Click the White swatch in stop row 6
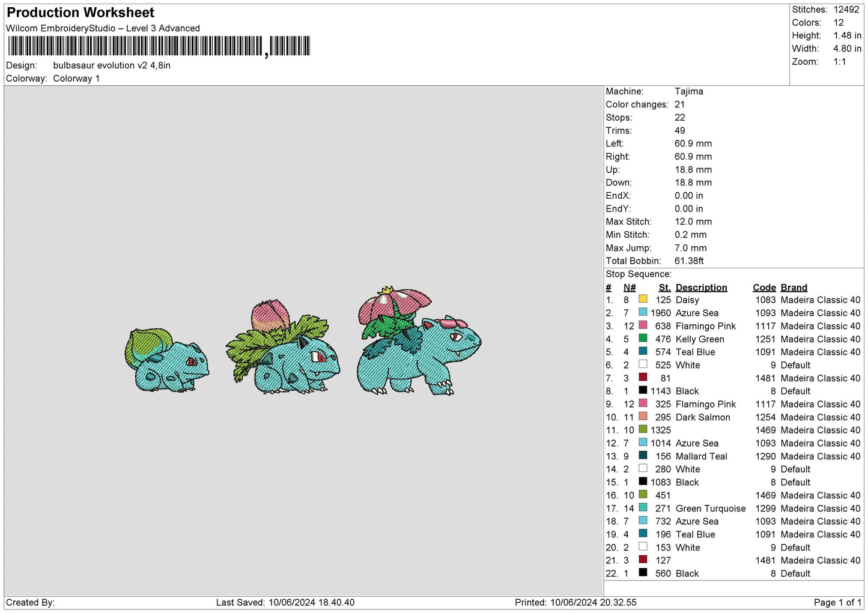The height and width of the screenshot is (613, 868). (643, 364)
